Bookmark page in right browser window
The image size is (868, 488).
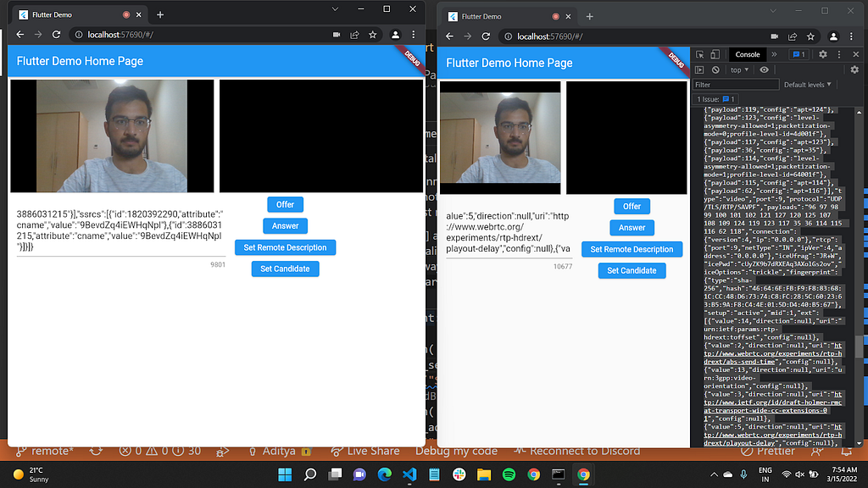[810, 36]
